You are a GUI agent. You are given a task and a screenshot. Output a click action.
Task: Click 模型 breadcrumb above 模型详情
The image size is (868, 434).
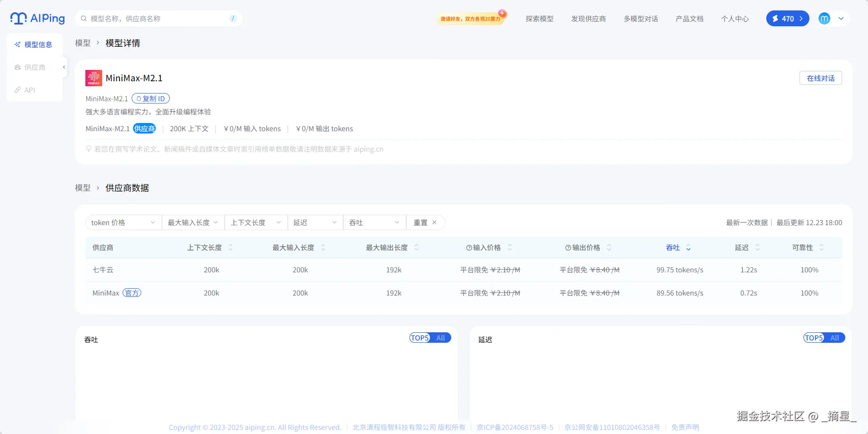[x=83, y=43]
